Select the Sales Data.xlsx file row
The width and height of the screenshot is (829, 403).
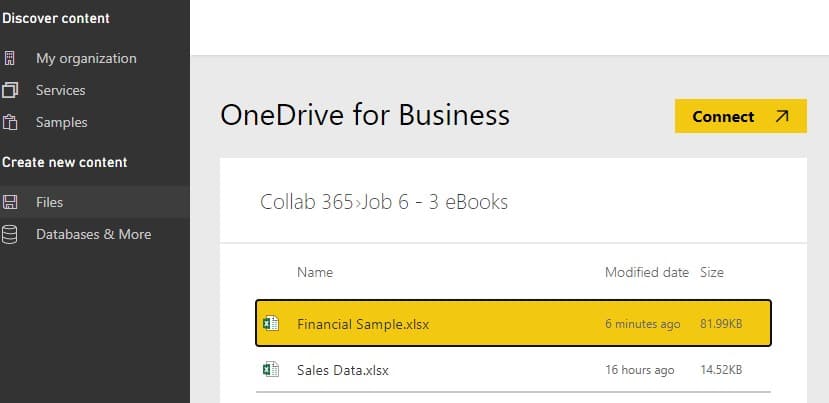click(x=513, y=369)
